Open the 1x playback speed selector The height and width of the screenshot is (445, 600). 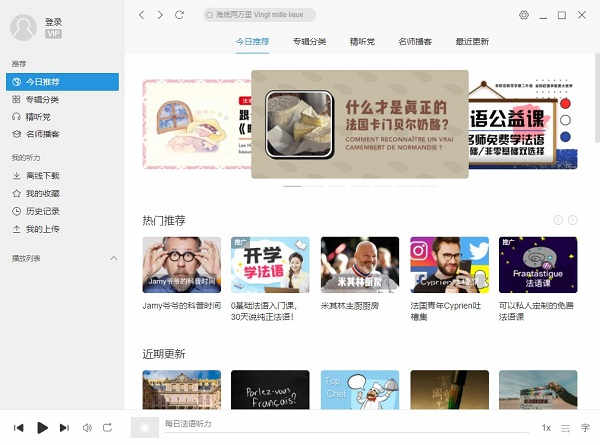[546, 427]
